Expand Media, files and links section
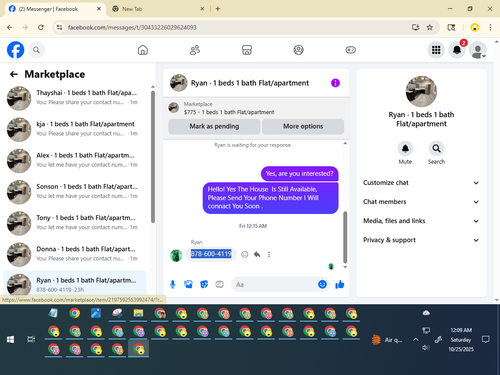 pos(421,221)
